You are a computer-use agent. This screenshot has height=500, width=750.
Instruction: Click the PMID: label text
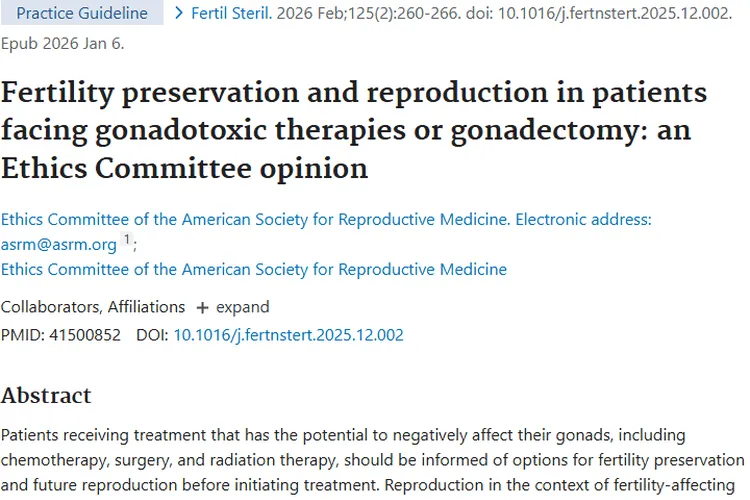(x=24, y=335)
